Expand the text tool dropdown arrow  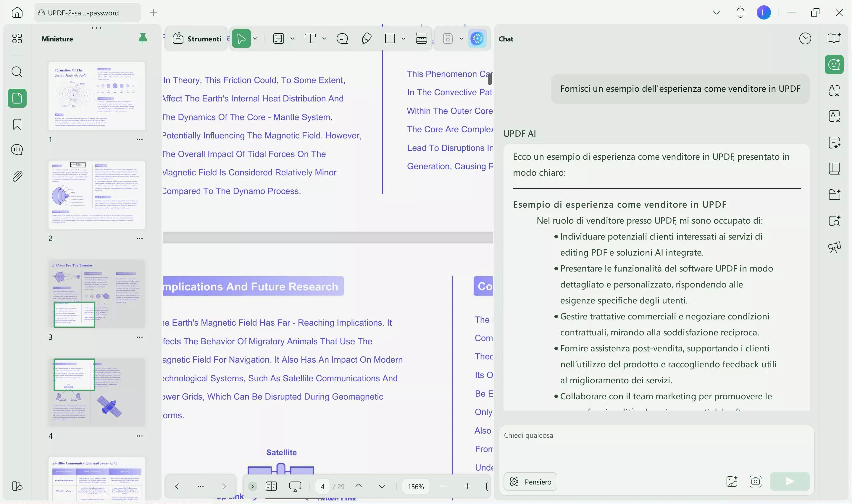324,39
